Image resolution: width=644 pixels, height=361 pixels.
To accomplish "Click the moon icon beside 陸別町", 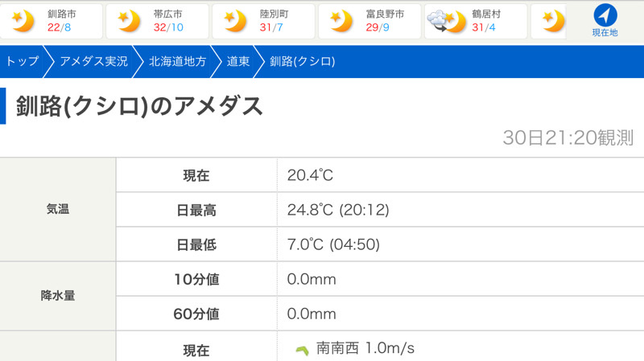I will tap(235, 21).
